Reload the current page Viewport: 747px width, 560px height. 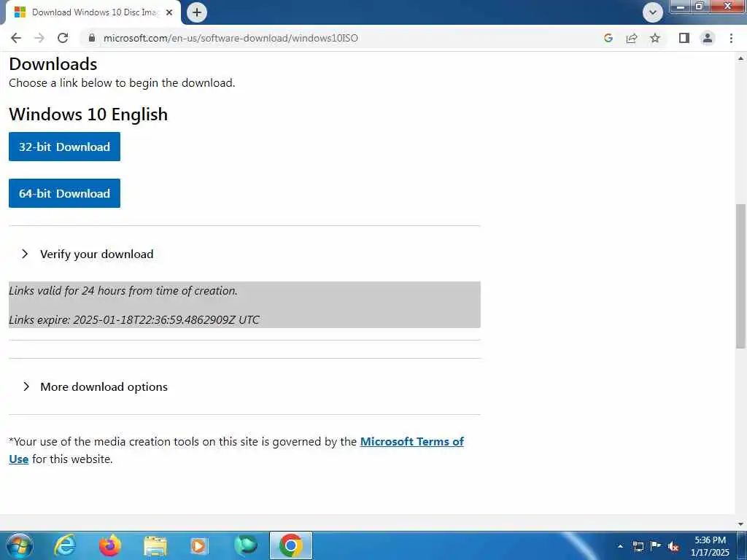coord(63,38)
